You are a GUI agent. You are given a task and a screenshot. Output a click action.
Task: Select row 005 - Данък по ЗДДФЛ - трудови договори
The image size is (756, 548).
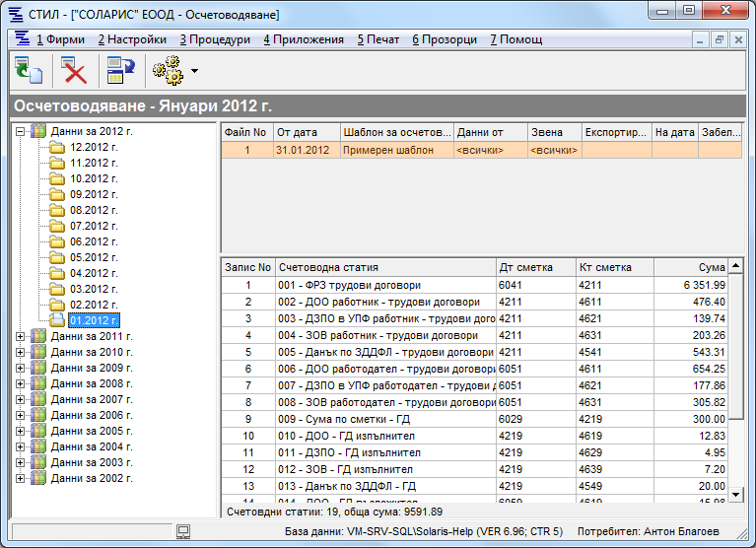click(x=474, y=352)
